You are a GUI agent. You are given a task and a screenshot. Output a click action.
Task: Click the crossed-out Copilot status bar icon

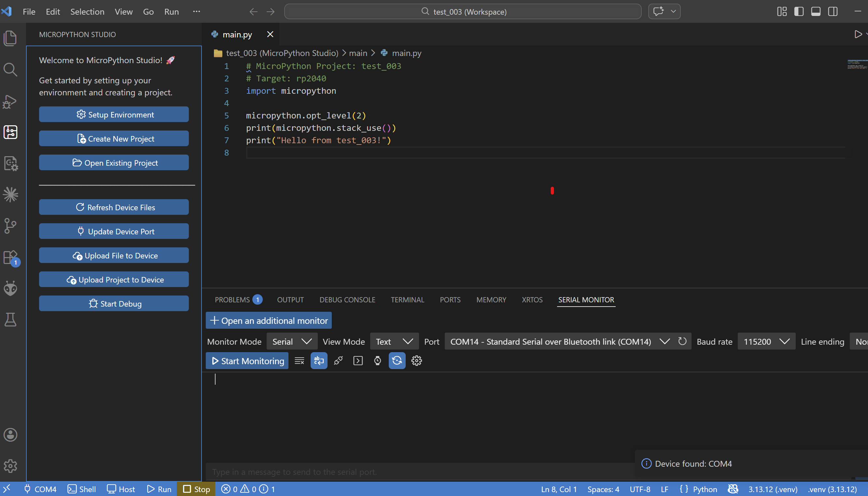(x=732, y=489)
